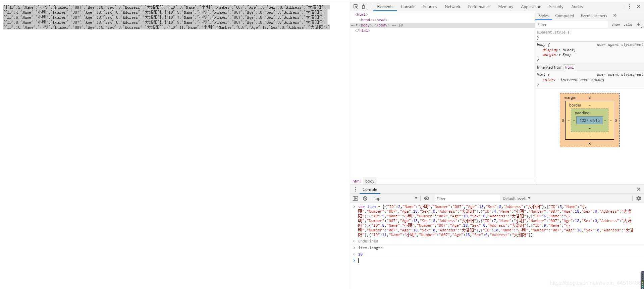The height and width of the screenshot is (289, 644).
Task: Expand the body element node
Action: tap(357, 25)
